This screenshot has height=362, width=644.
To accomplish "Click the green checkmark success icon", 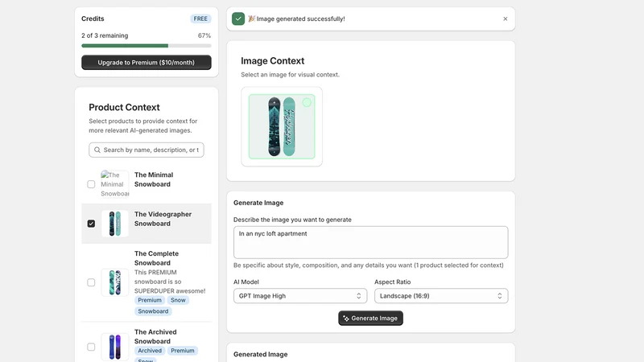I will click(238, 19).
